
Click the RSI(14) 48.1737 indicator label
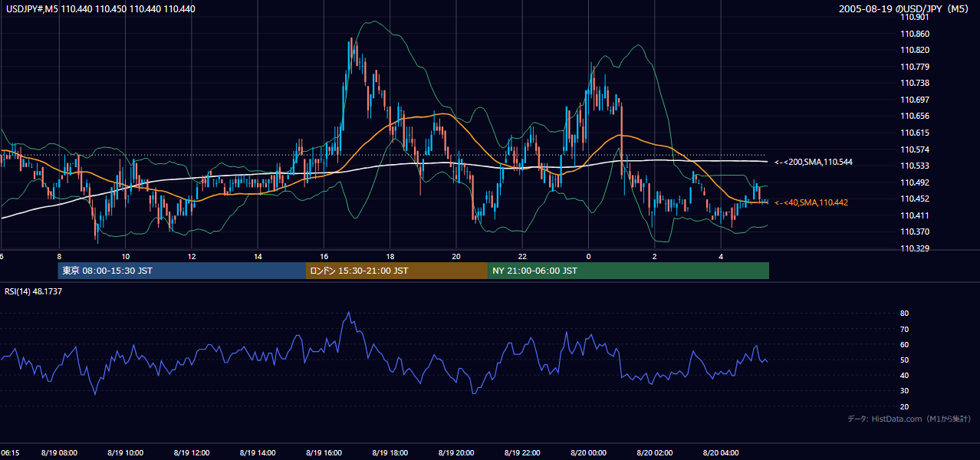34,291
